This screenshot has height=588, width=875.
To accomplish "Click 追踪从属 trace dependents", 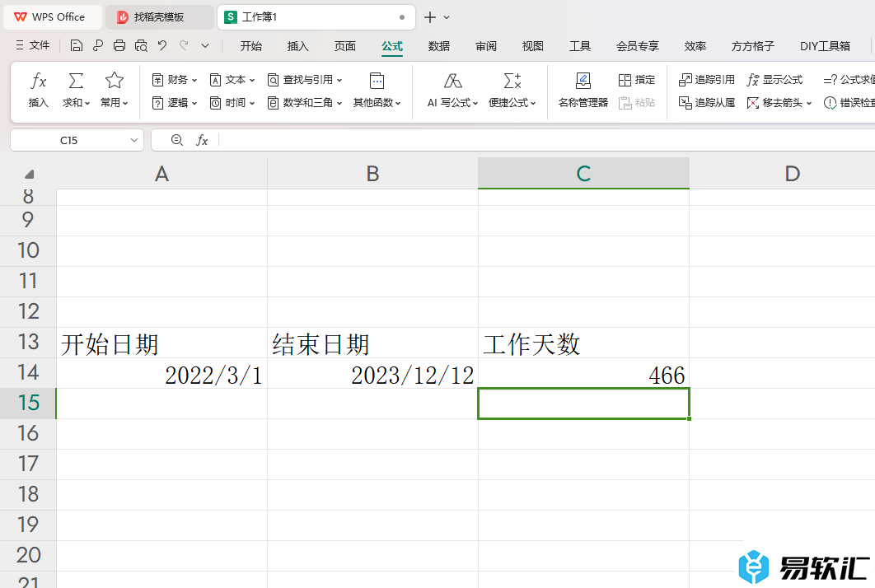I will point(707,103).
